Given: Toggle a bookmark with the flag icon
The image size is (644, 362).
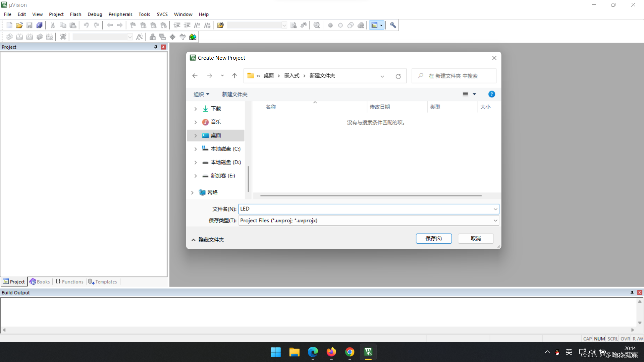Looking at the screenshot, I should point(132,25).
